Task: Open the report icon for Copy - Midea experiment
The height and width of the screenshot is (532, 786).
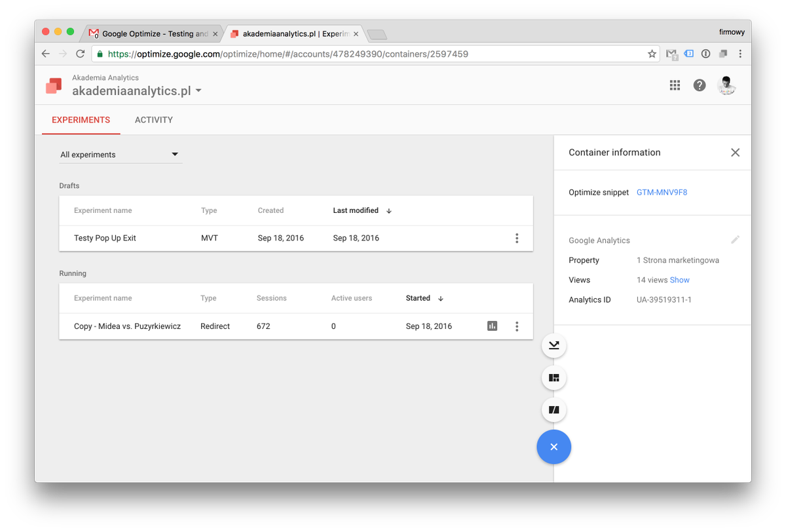Action: (x=493, y=326)
